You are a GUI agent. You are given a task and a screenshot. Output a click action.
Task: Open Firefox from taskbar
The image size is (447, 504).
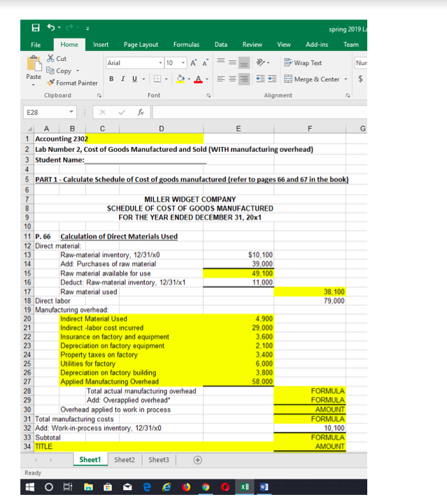186,487
